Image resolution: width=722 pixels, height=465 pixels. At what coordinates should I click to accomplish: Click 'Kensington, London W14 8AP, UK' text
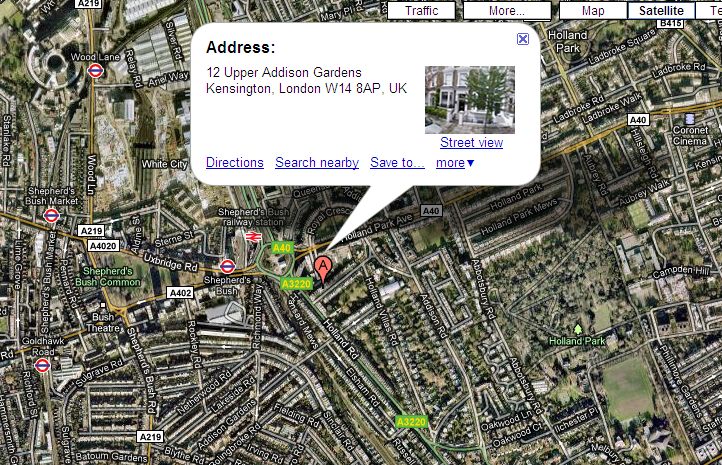tap(306, 88)
